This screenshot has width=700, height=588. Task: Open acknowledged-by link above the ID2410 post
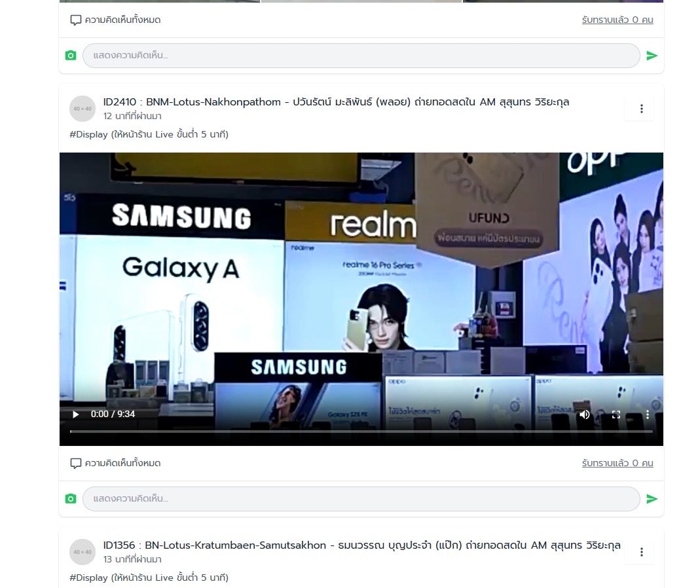(617, 20)
